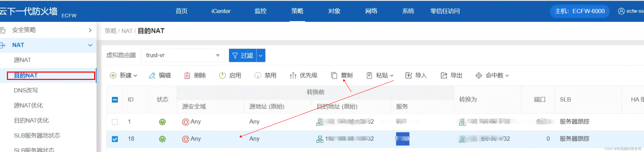Click status icon of row 18
The width and height of the screenshot is (644, 152).
pyautogui.click(x=162, y=139)
